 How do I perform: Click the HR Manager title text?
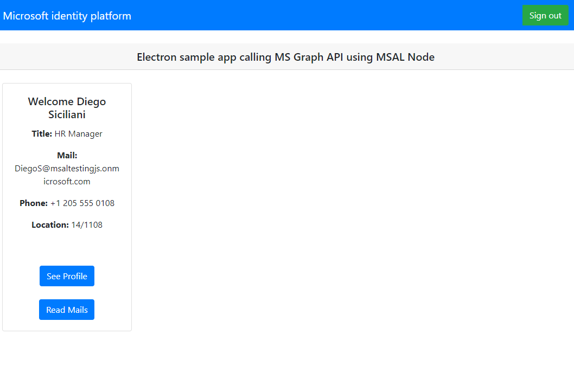click(x=78, y=133)
